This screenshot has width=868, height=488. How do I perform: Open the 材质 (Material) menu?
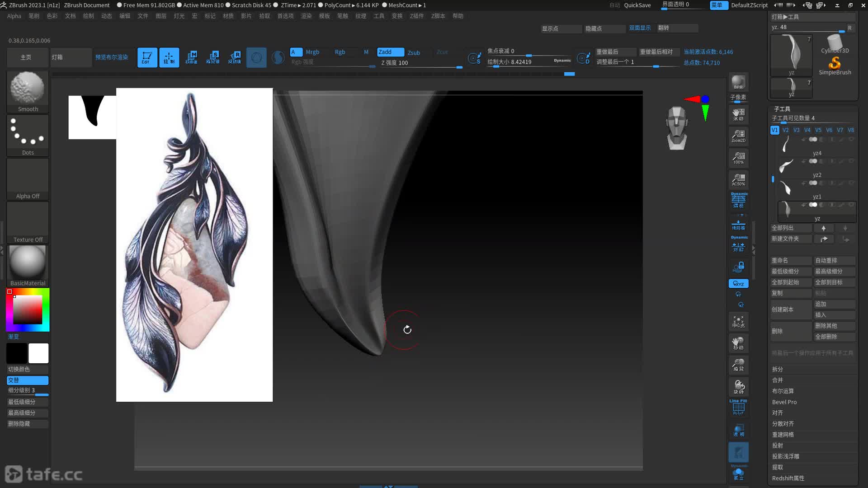(228, 16)
